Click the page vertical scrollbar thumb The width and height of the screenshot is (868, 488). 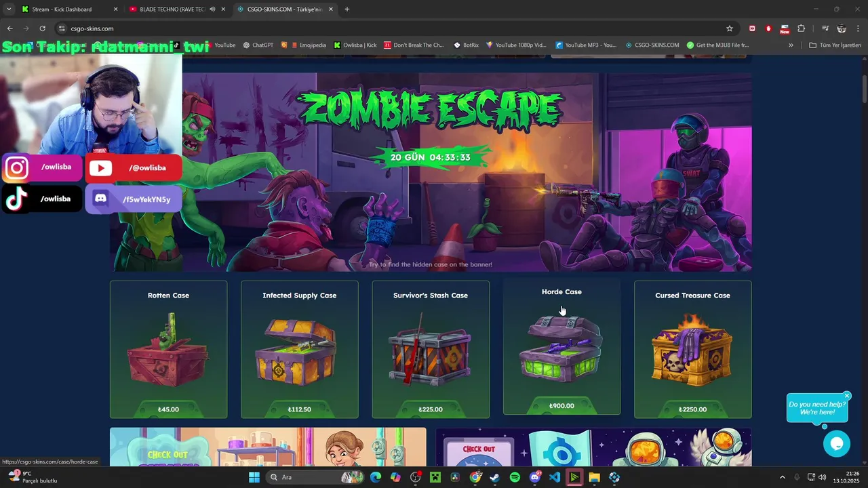(x=863, y=88)
